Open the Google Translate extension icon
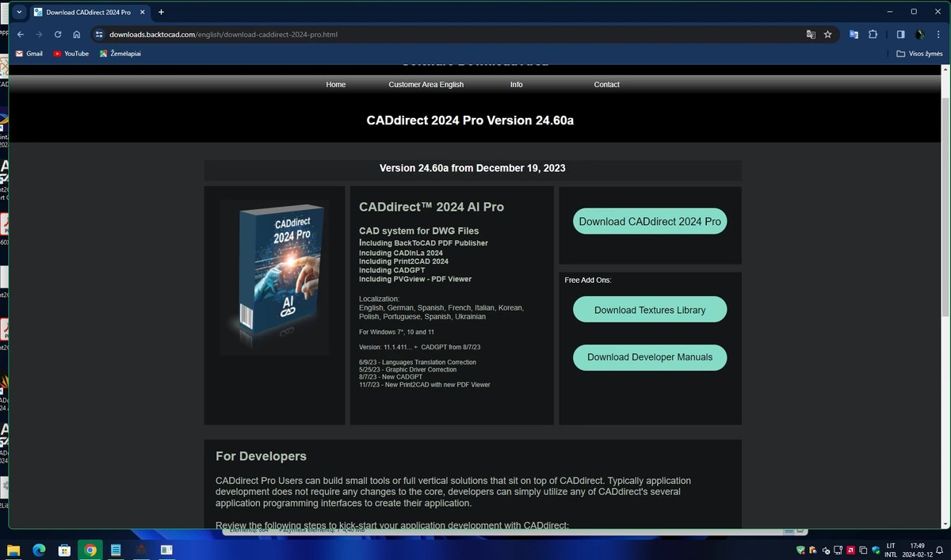This screenshot has width=951, height=560. (854, 35)
